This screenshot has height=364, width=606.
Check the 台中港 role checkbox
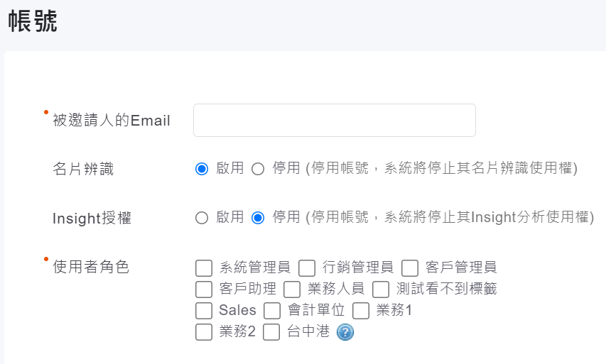coord(271,332)
